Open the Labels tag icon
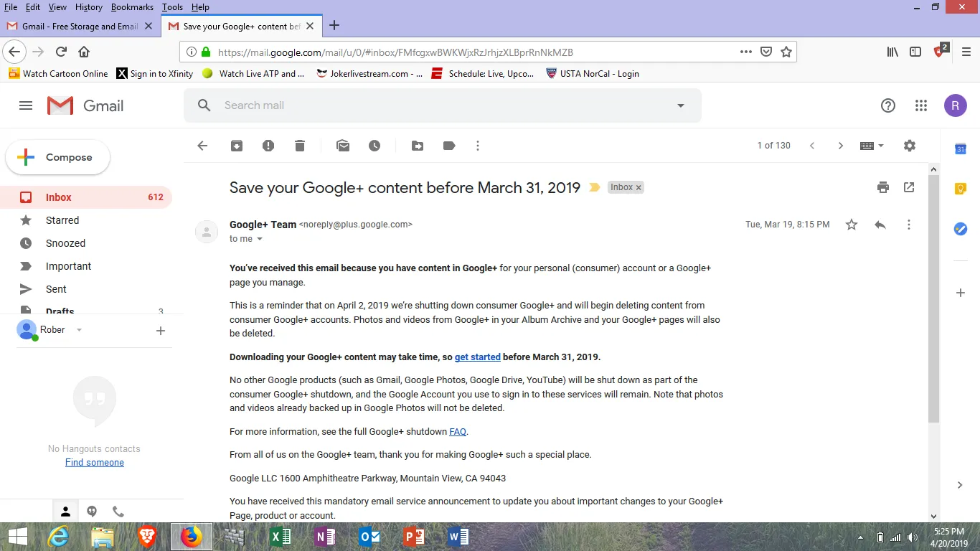Viewport: 980px width, 551px height. click(449, 146)
